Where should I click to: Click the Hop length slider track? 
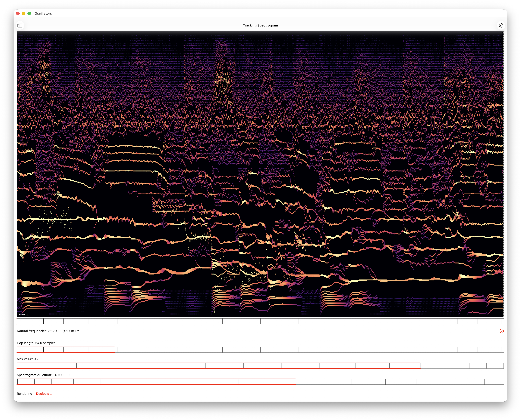click(260, 350)
